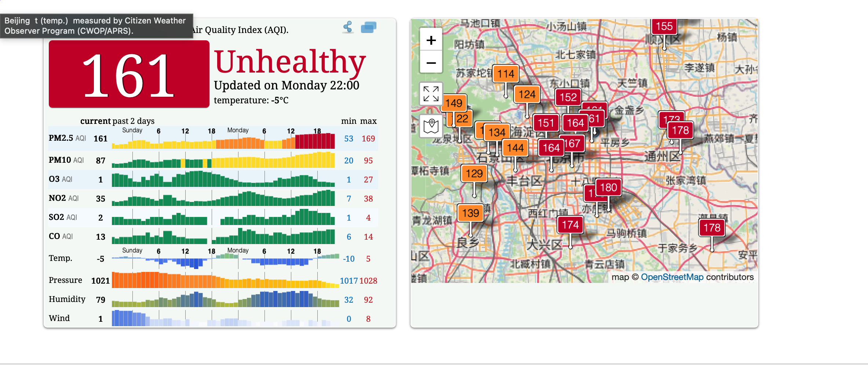This screenshot has width=868, height=365.
Task: Click the Pressure history bar chart
Action: 226,280
